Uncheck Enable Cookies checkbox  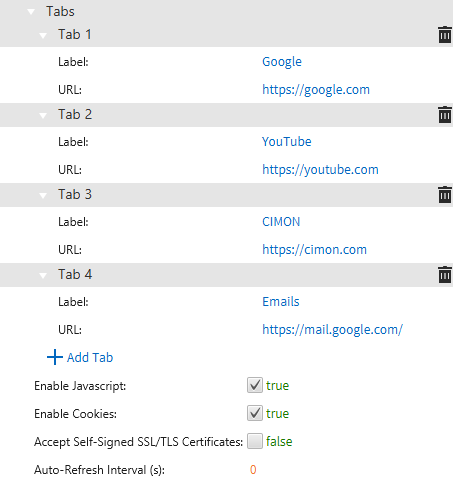click(x=255, y=413)
